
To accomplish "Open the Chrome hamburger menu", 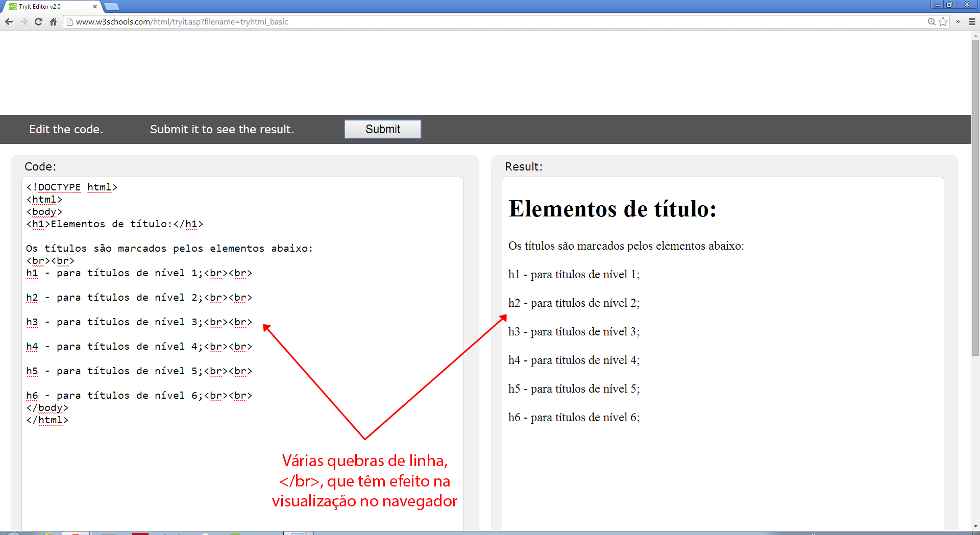I will (x=972, y=22).
